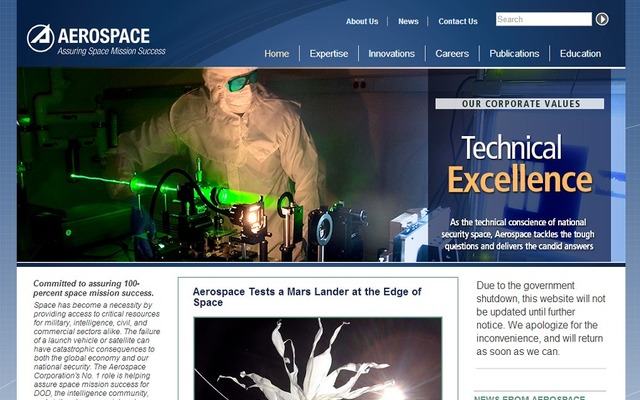
Task: Open the Mars Lander parachute photo
Action: click(318, 358)
